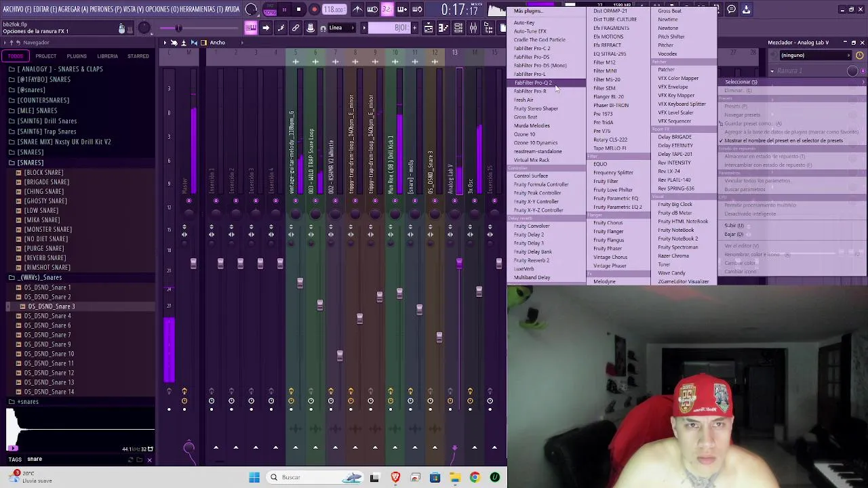Click the Master track volume fader
The width and height of the screenshot is (868, 488).
click(x=194, y=263)
